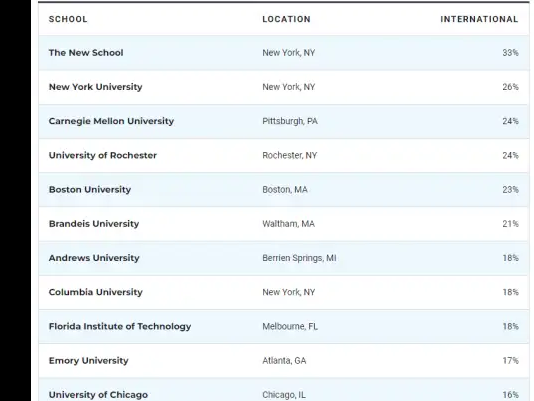Select Andrews University in the table
Image resolution: width=534 pixels, height=401 pixels.
tap(94, 258)
